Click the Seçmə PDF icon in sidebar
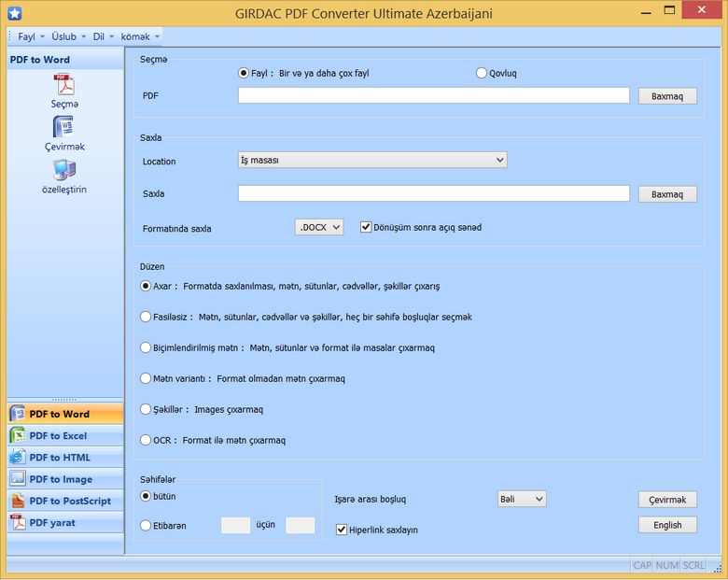Screen dimensions: 728x580 pos(64,85)
